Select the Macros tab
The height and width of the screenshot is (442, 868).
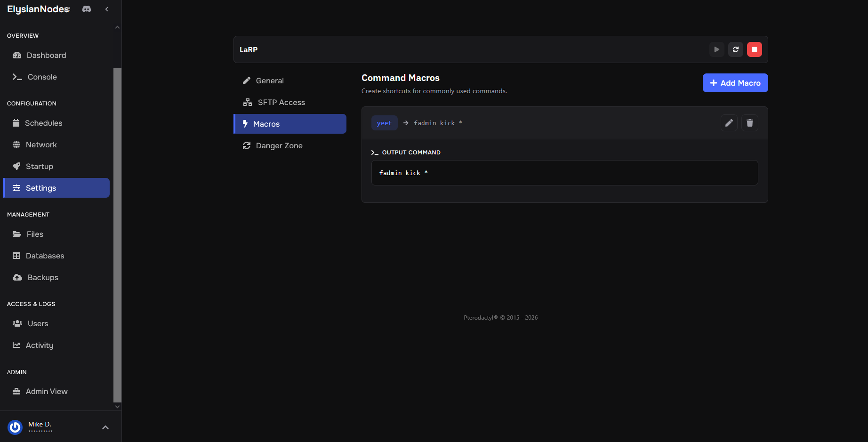point(290,124)
